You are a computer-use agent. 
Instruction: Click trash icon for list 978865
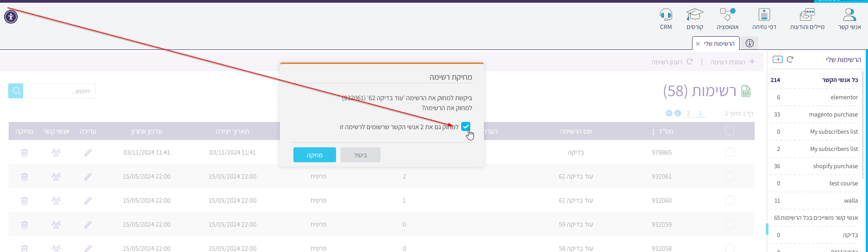point(24,153)
